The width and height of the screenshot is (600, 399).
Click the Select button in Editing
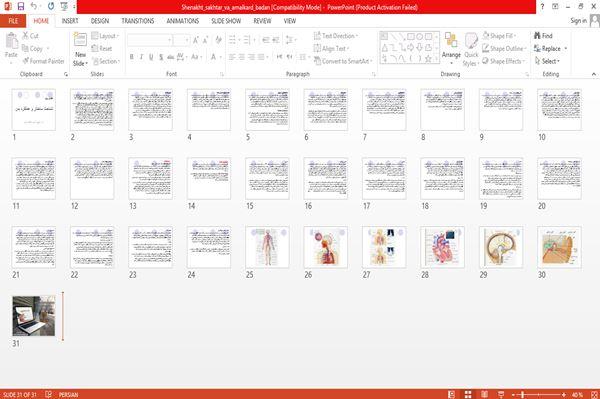[x=547, y=61]
